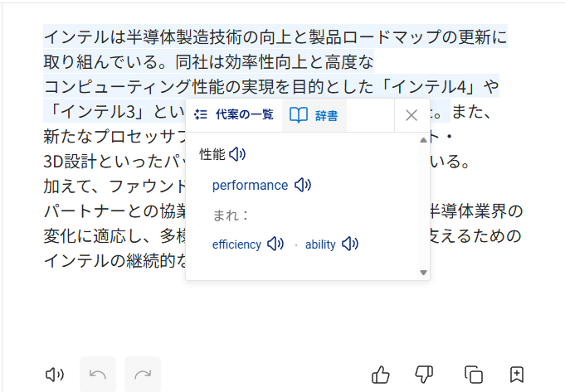This screenshot has height=392, width=565.
Task: Copy the translated text
Action: coord(474,375)
